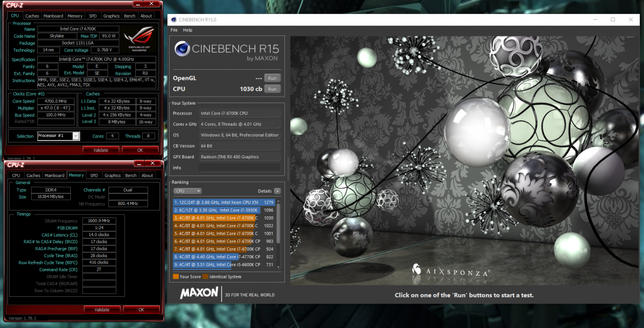
Task: Open the Bench tab in the CPU-Z timings window
Action: pyautogui.click(x=131, y=176)
